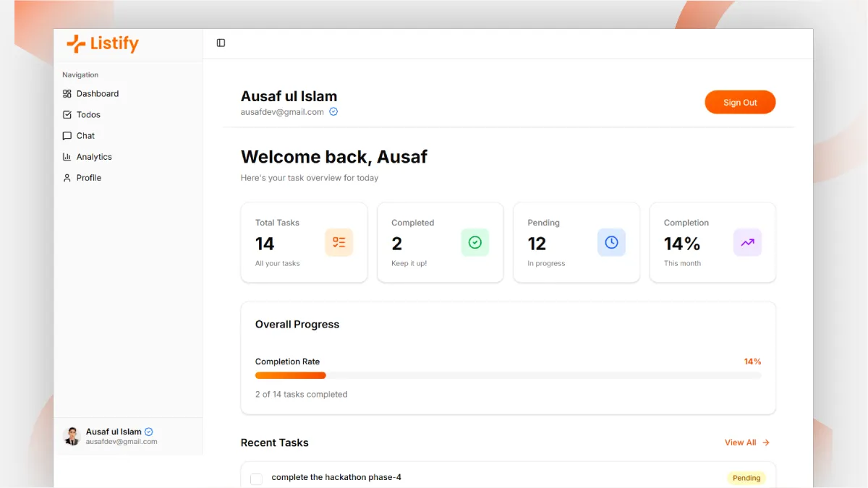
Task: Click the green Completed checkmark icon
Action: pyautogui.click(x=475, y=243)
